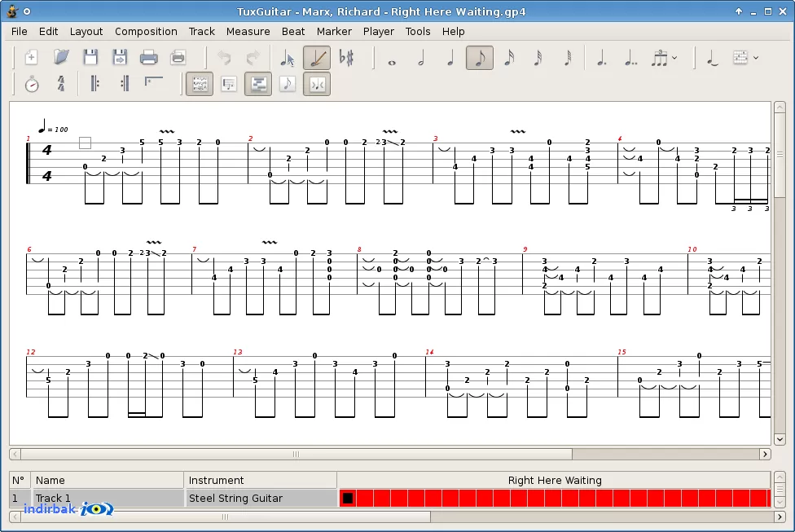This screenshot has width=795, height=532.
Task: Open tempo stopwatch dialog
Action: pos(32,84)
